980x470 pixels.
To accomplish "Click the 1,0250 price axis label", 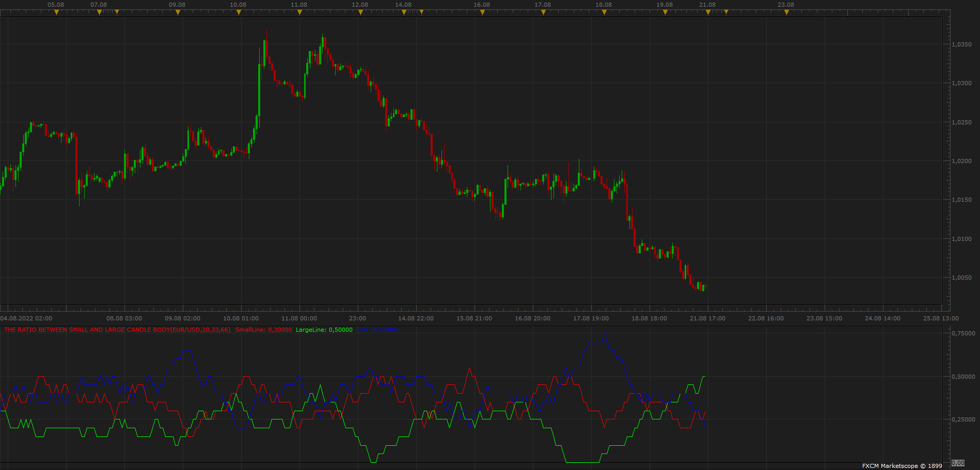I will (x=961, y=122).
